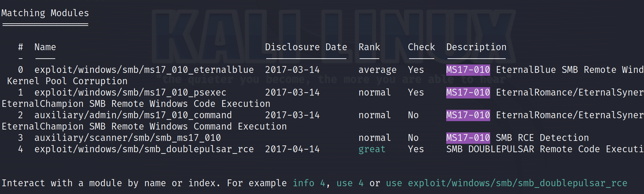Select the scanner smb_ms17_010 module path
The height and width of the screenshot is (194, 644).
point(127,138)
